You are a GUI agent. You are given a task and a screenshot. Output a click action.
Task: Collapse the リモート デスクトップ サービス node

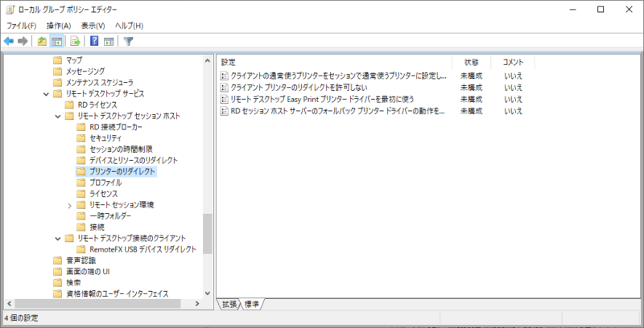click(46, 94)
